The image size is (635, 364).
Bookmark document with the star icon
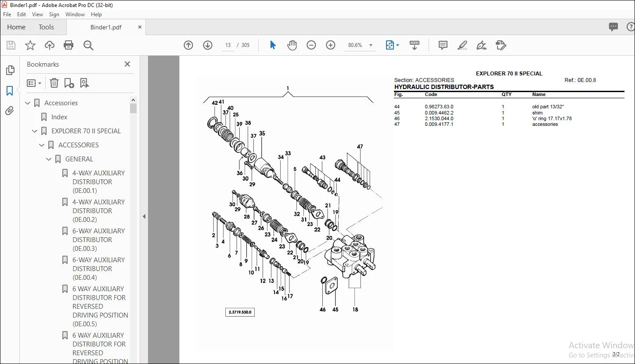click(x=30, y=45)
